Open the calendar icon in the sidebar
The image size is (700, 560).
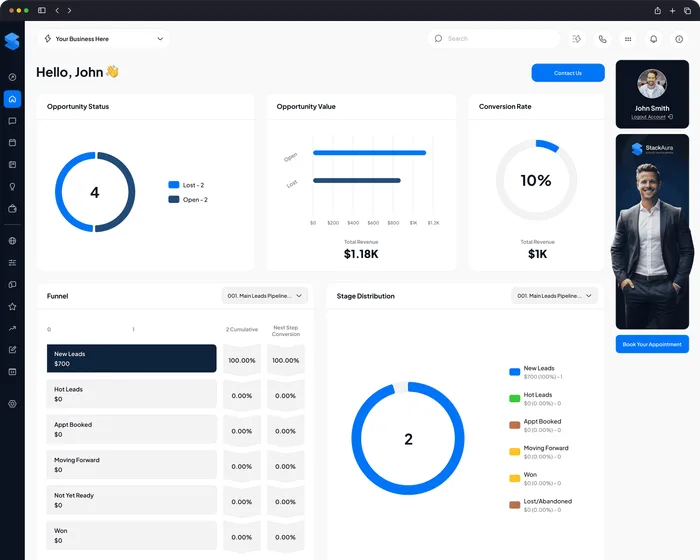[12, 142]
